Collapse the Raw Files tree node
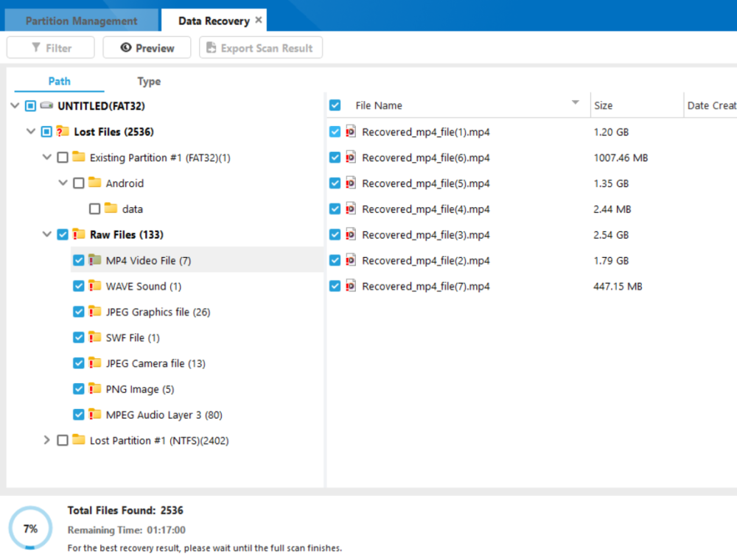Viewport: 737px width, 560px height. coord(47,235)
